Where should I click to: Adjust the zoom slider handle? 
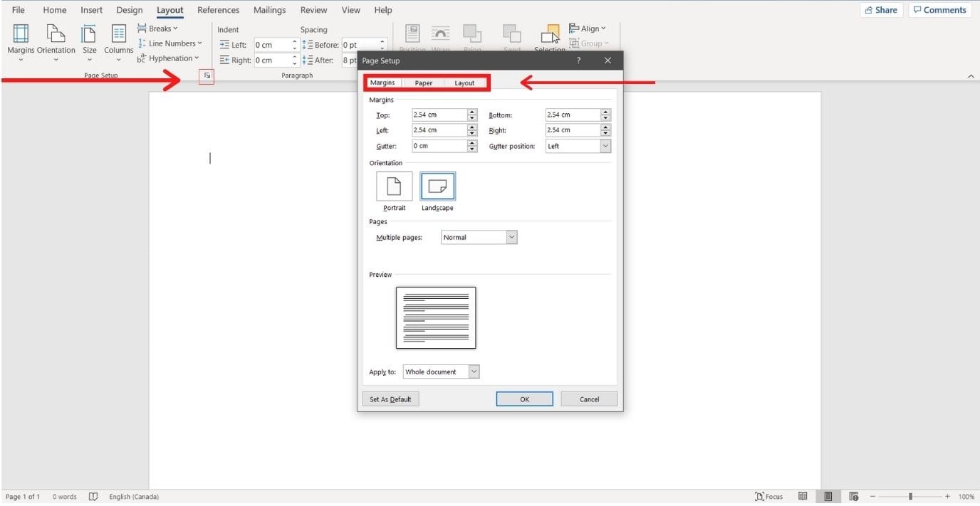910,497
